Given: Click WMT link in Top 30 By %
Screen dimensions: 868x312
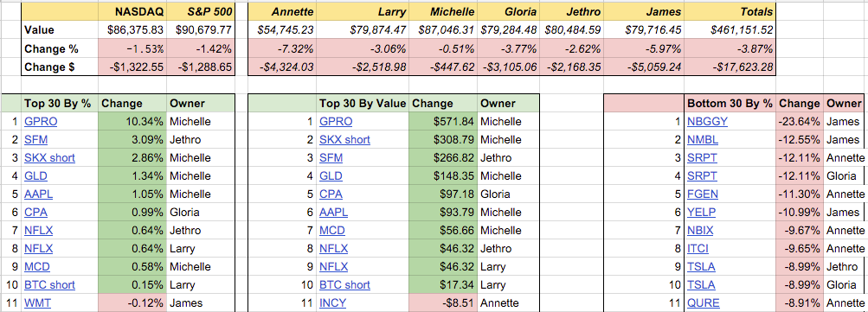Looking at the screenshot, I should point(36,303).
